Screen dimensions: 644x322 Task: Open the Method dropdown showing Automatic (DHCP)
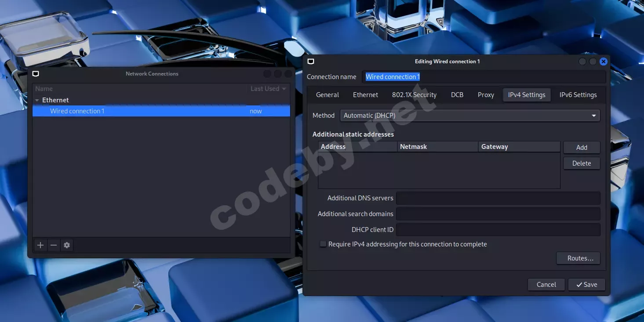pos(470,116)
